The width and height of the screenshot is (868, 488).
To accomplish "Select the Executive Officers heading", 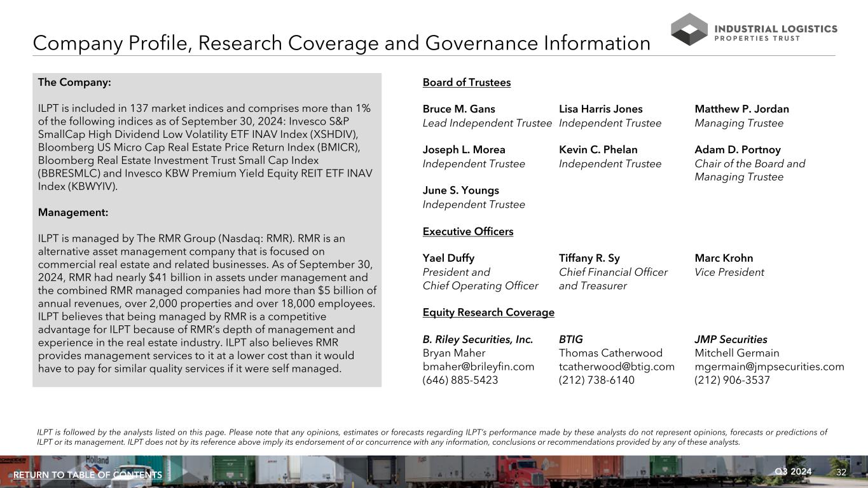I will click(467, 231).
